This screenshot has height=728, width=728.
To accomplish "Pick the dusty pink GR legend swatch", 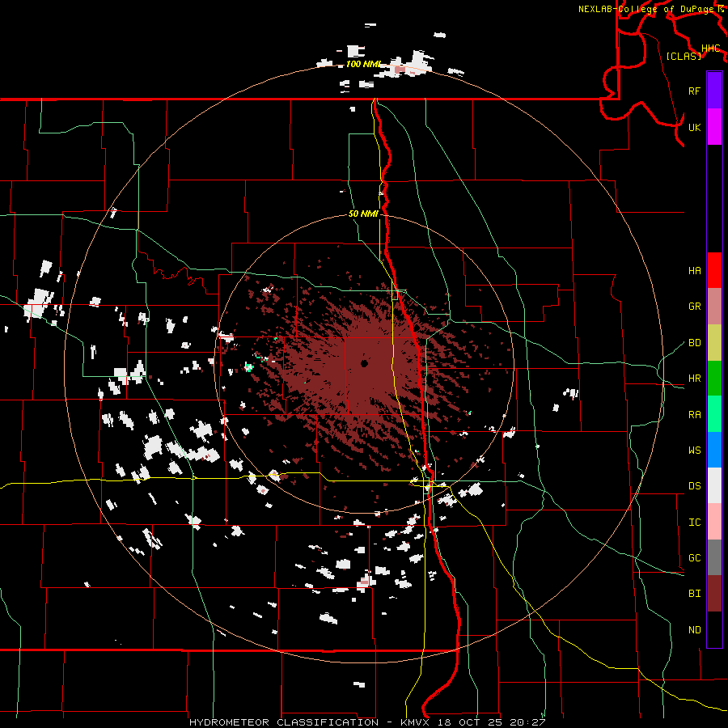I will (714, 307).
